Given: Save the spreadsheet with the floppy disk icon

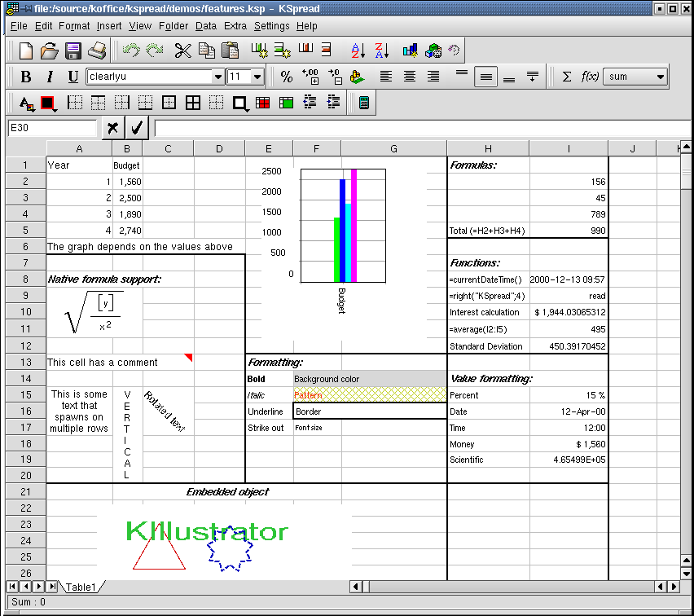Looking at the screenshot, I should click(73, 51).
